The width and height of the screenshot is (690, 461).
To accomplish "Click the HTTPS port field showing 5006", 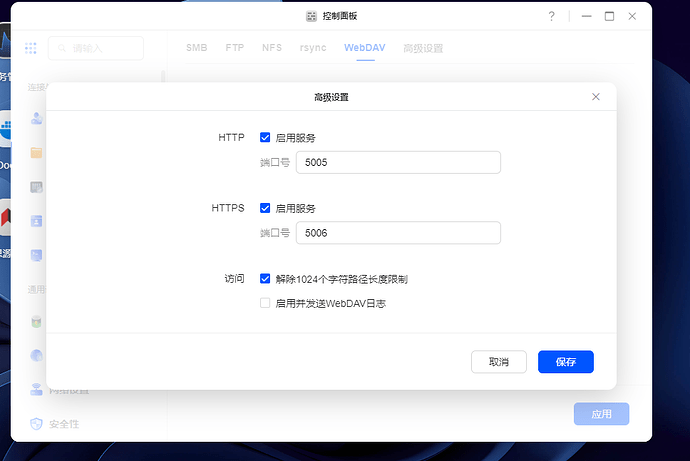I will point(398,233).
